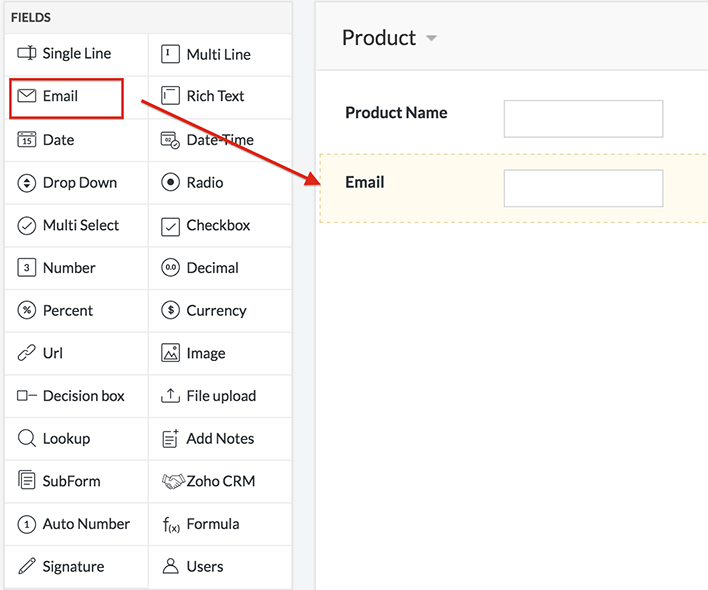Add a Checkbox field type
Screen dimensions: 708x590
click(217, 226)
